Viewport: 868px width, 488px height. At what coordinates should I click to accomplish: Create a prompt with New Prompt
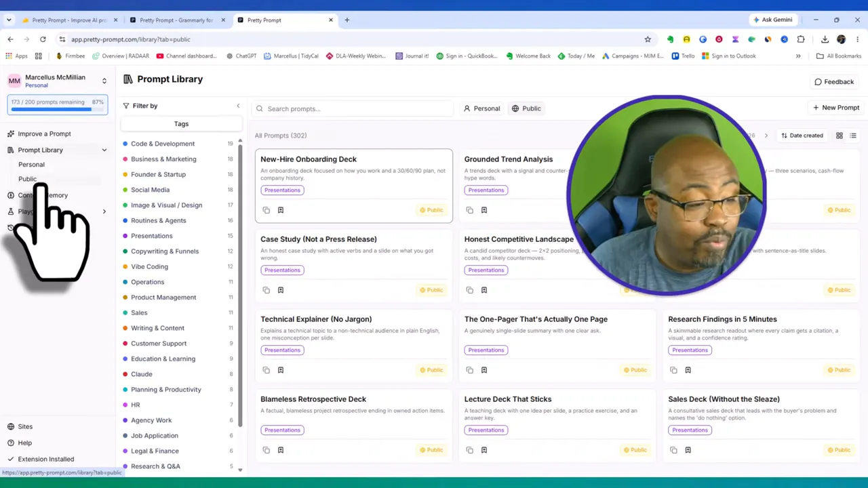click(x=836, y=108)
